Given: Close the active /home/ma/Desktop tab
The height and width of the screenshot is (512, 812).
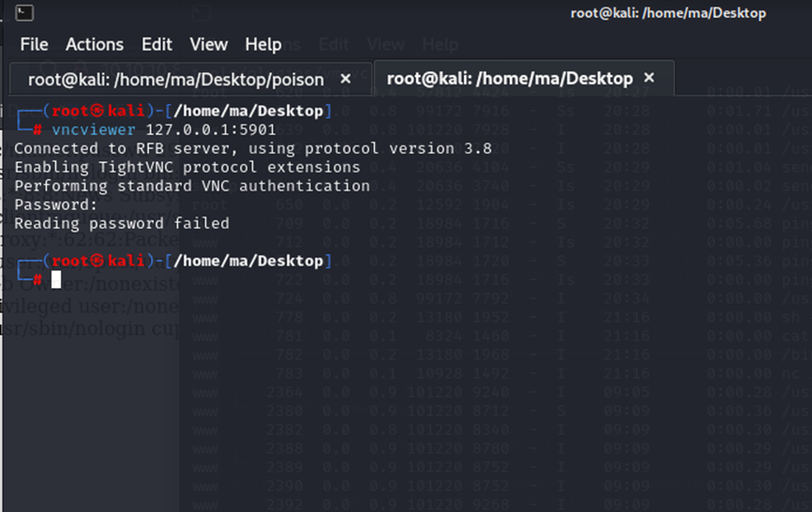Looking at the screenshot, I should pyautogui.click(x=649, y=79).
